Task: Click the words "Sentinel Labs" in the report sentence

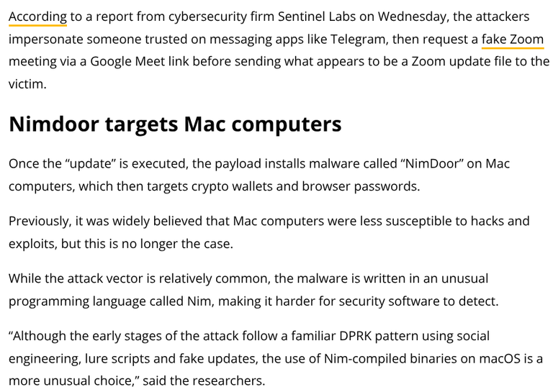Action: click(x=317, y=17)
